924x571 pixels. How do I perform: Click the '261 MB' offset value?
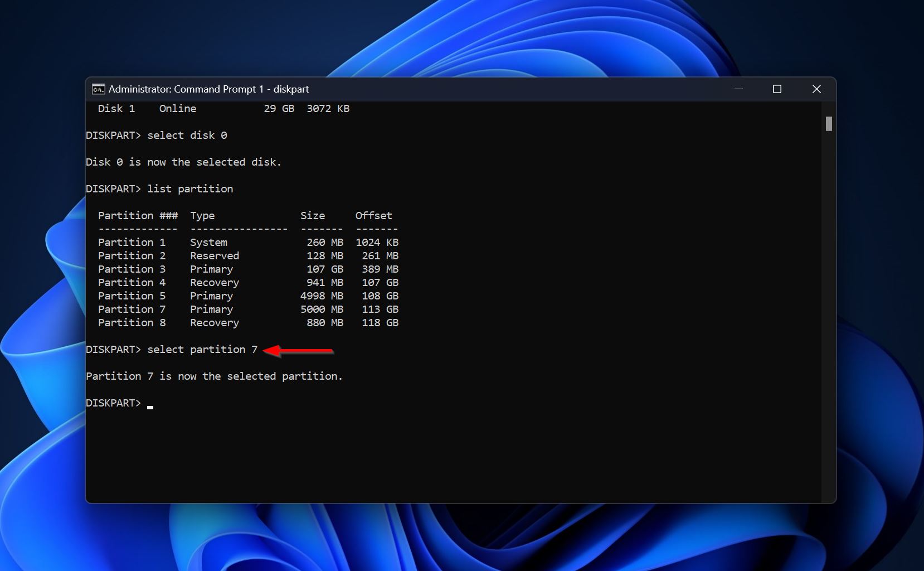[380, 256]
